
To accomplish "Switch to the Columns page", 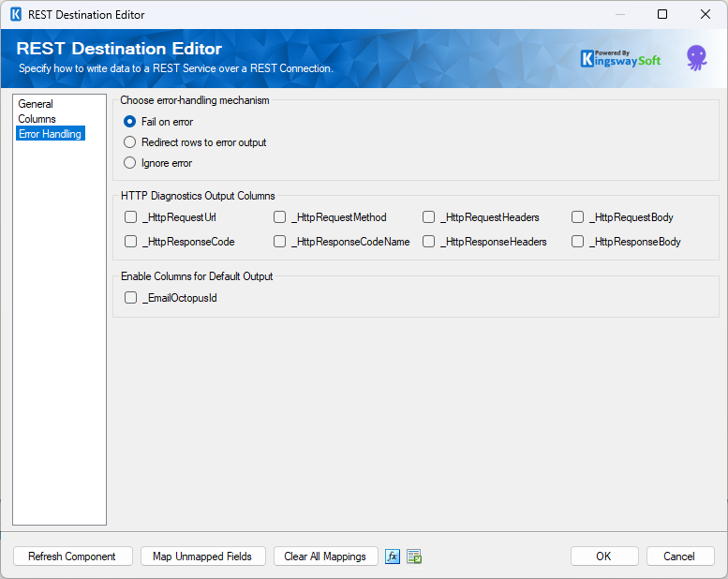I will point(37,119).
